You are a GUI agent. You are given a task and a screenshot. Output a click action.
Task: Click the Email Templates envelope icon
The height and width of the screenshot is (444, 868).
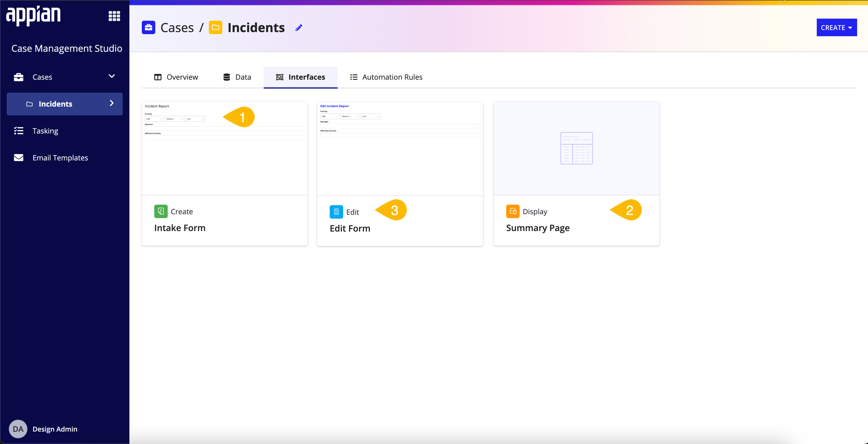tap(19, 158)
